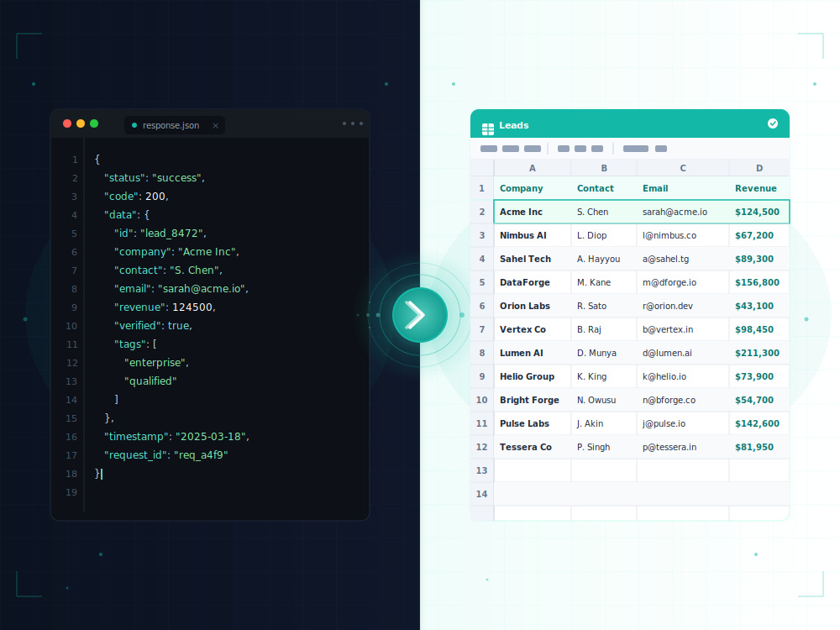Click the "company": "Acme Inc" line
This screenshot has width=840, height=630.
(176, 252)
